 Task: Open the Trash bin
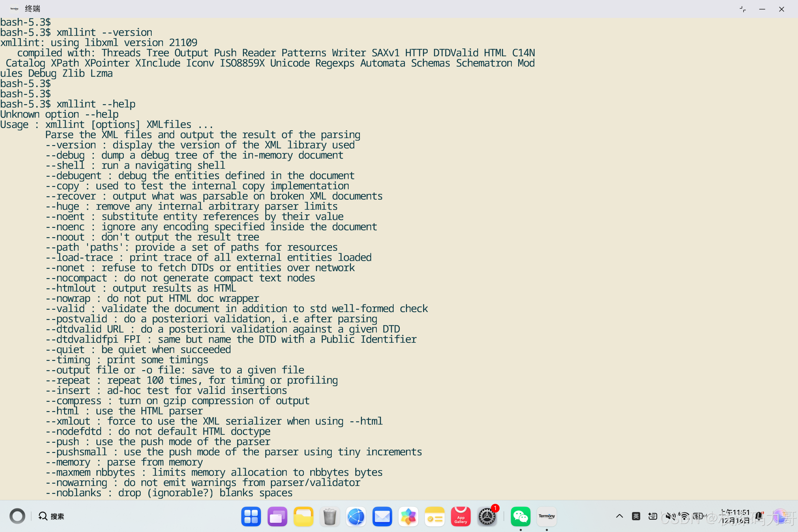[329, 516]
